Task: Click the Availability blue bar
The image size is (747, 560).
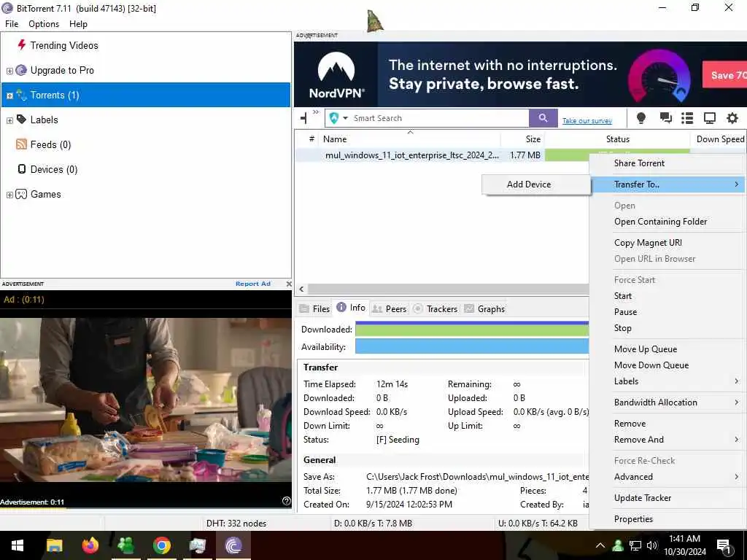Action: coord(472,346)
